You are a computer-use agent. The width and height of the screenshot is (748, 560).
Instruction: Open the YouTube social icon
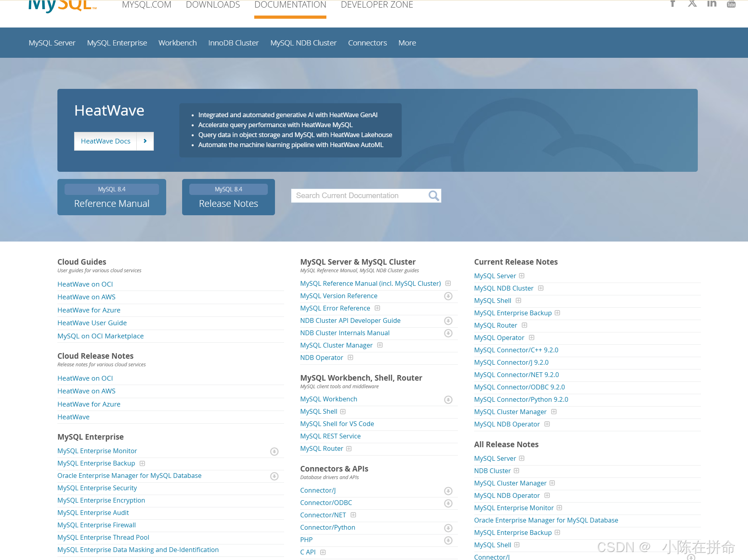(x=731, y=4)
